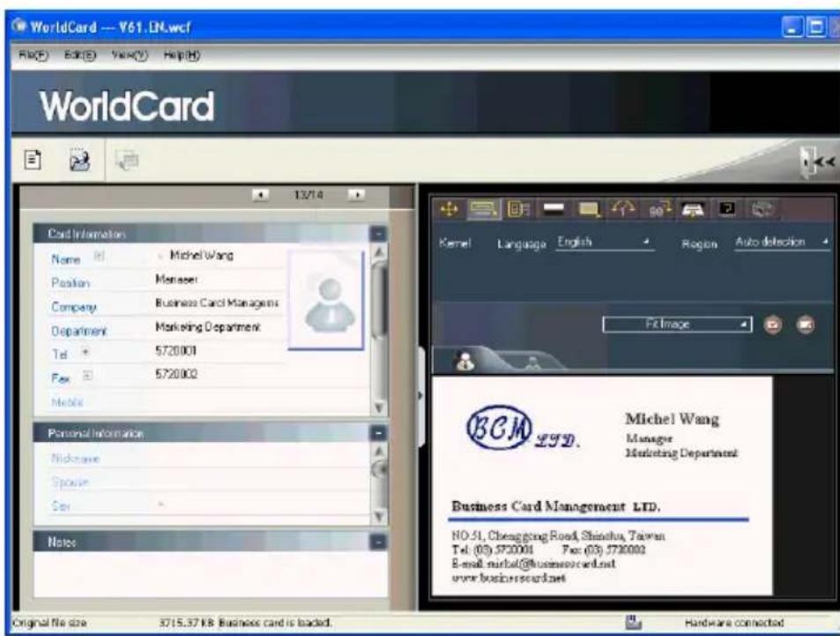Click the Mobile field label
The image size is (840, 636).
click(68, 401)
